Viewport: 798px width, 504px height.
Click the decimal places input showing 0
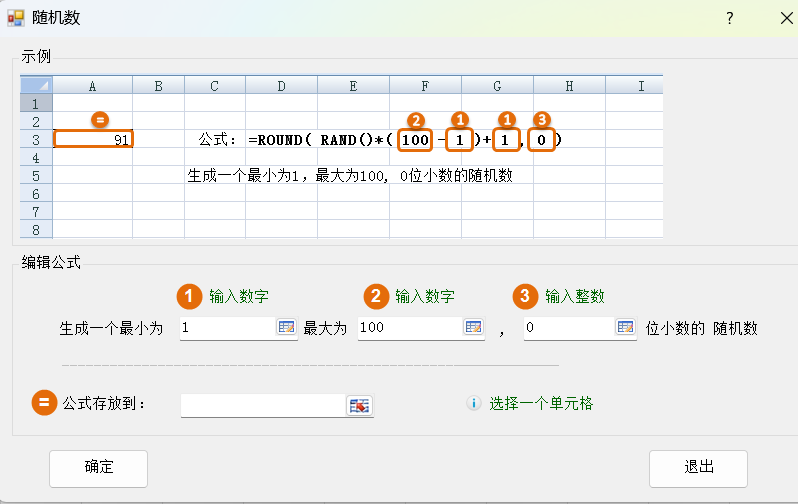[x=567, y=328]
